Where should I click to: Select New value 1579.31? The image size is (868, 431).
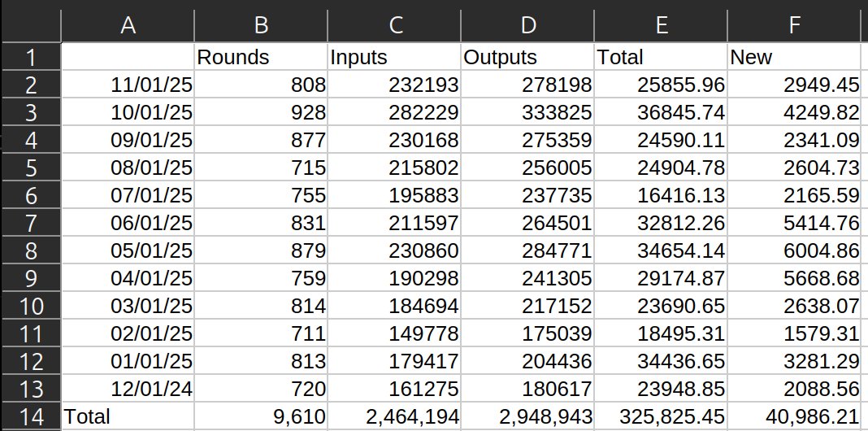click(x=794, y=333)
